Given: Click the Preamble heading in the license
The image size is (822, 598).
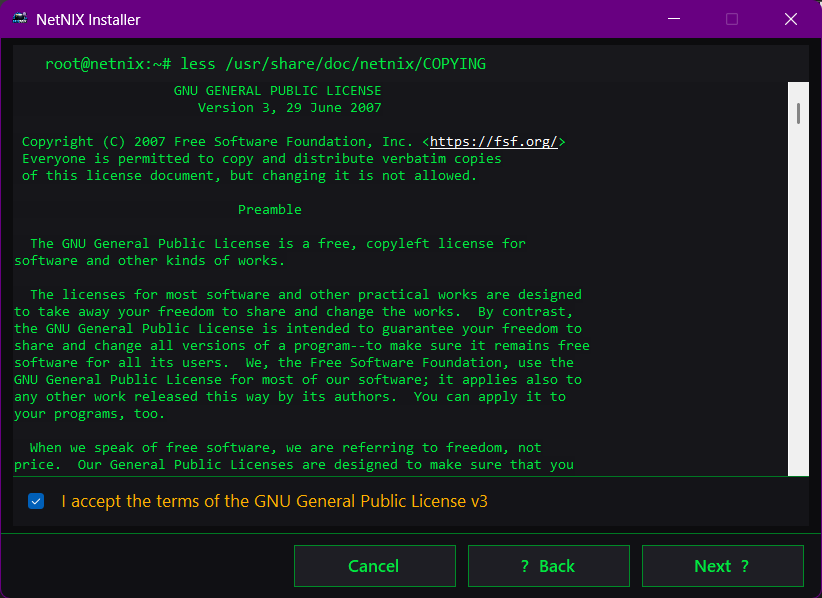Looking at the screenshot, I should pyautogui.click(x=269, y=209).
